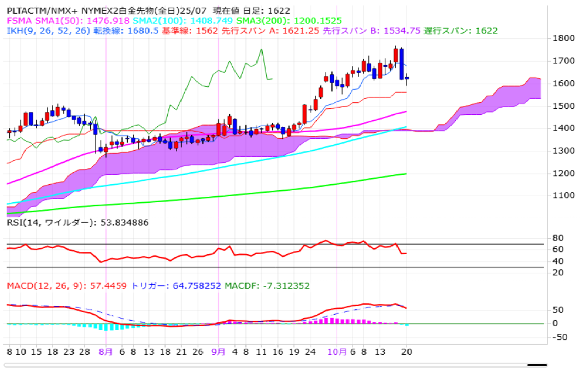The image size is (588, 382).
Task: Click the horizontal scrollbar thumb below the chart
Action: coord(537,365)
